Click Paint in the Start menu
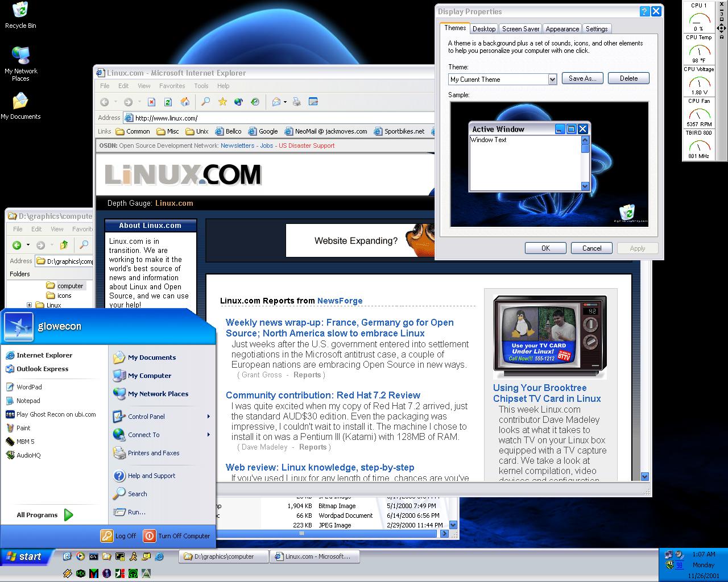The image size is (728, 582). click(x=23, y=428)
